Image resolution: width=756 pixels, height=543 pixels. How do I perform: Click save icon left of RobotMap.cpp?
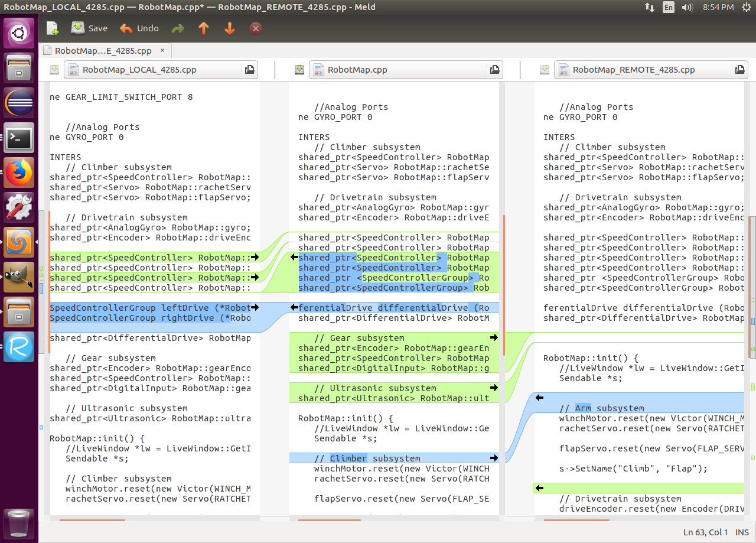[300, 70]
